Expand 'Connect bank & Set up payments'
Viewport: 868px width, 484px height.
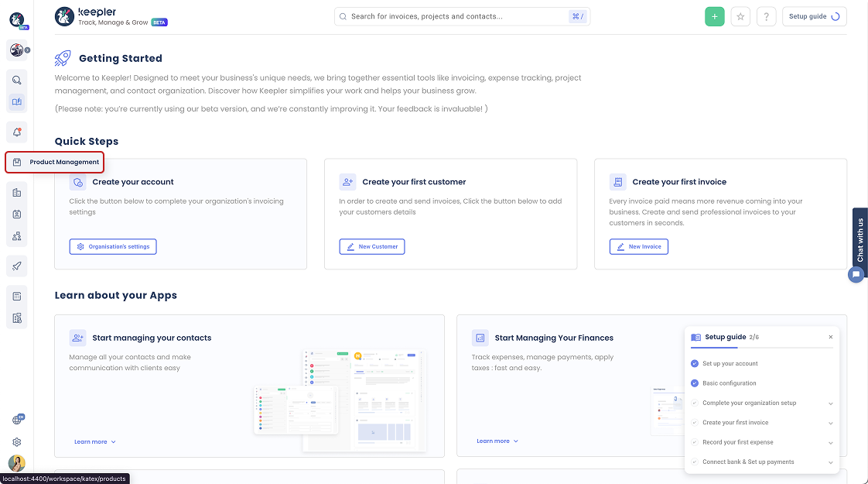[830, 462]
